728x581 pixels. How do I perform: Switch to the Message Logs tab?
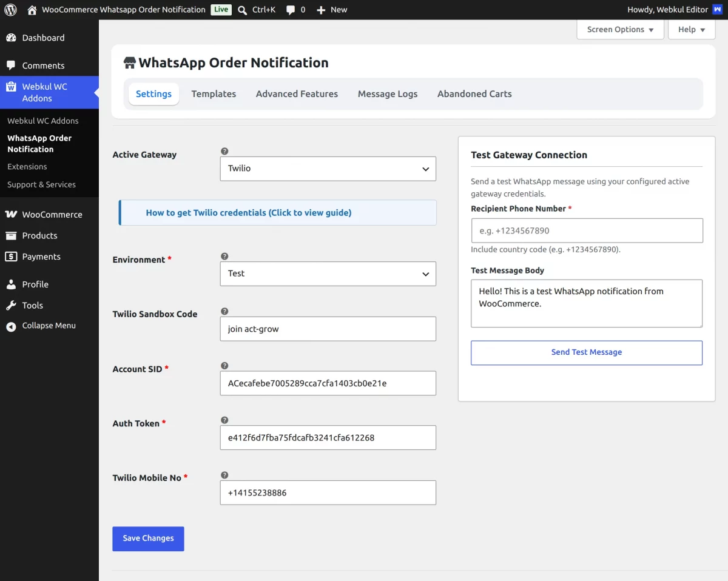tap(388, 94)
